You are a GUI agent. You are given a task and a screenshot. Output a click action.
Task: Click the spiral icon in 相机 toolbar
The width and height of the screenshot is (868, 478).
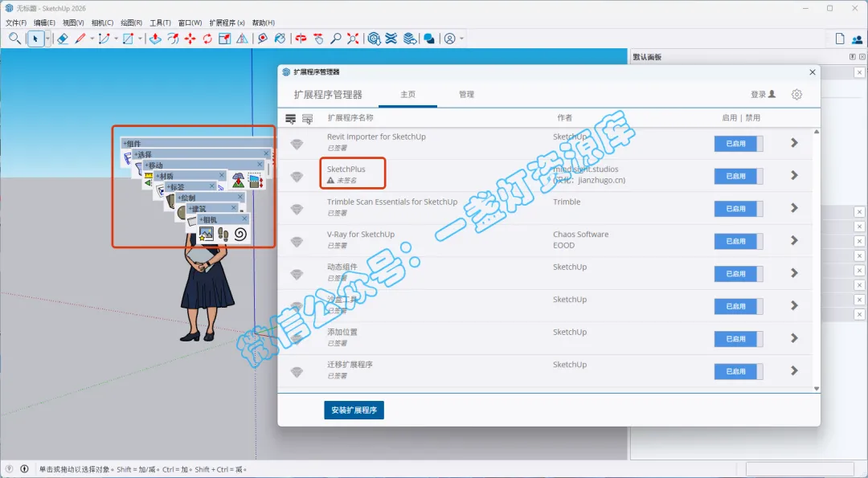click(x=240, y=235)
